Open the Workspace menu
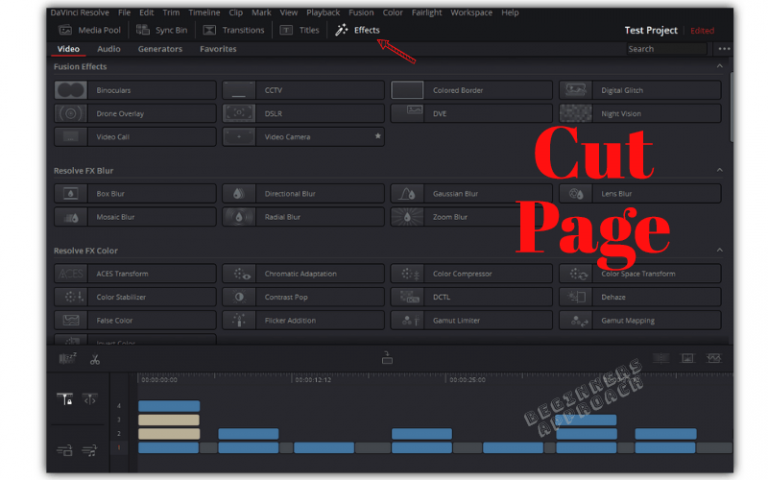The width and height of the screenshot is (768, 480). click(471, 13)
